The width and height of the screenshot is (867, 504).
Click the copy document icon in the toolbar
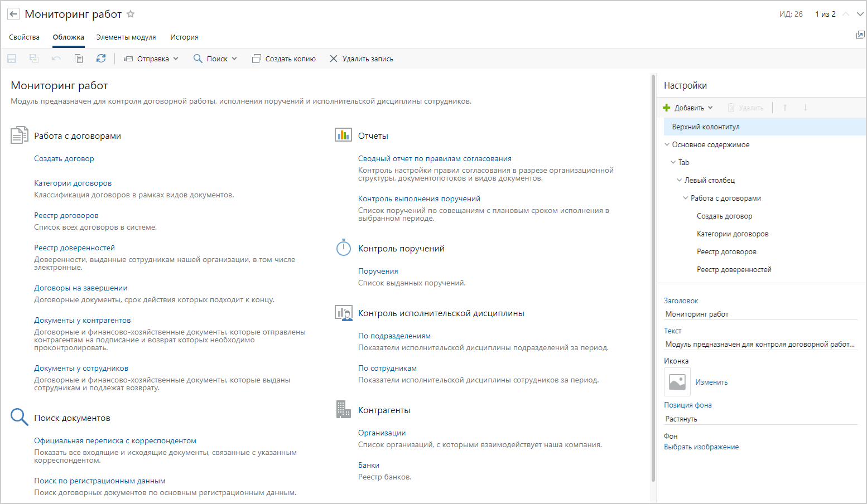click(x=79, y=59)
